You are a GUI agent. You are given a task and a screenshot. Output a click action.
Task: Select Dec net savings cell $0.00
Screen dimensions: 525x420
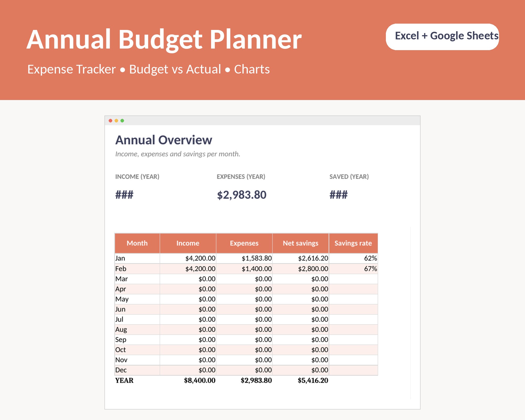301,370
